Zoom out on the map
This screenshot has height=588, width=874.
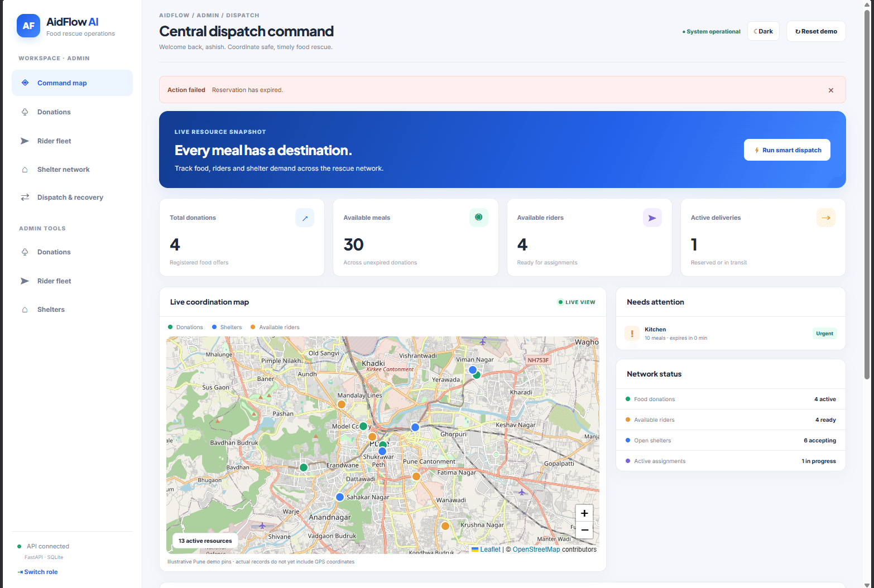[x=584, y=530]
